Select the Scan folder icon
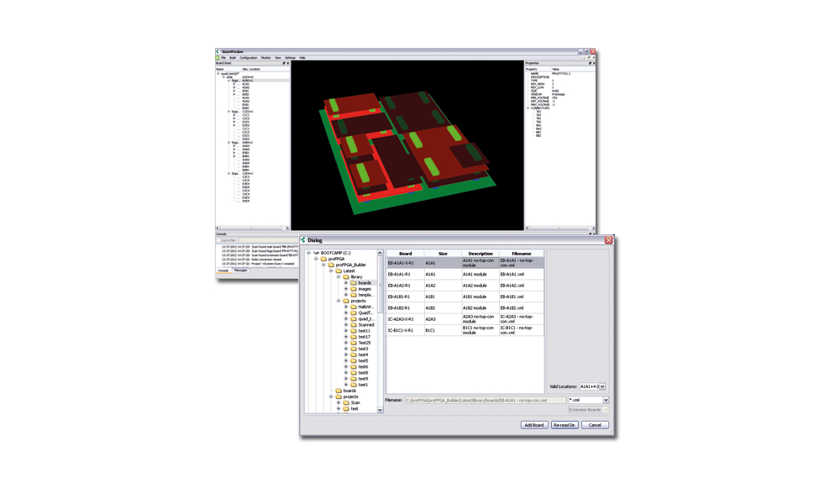This screenshot has width=840, height=504. [x=346, y=402]
